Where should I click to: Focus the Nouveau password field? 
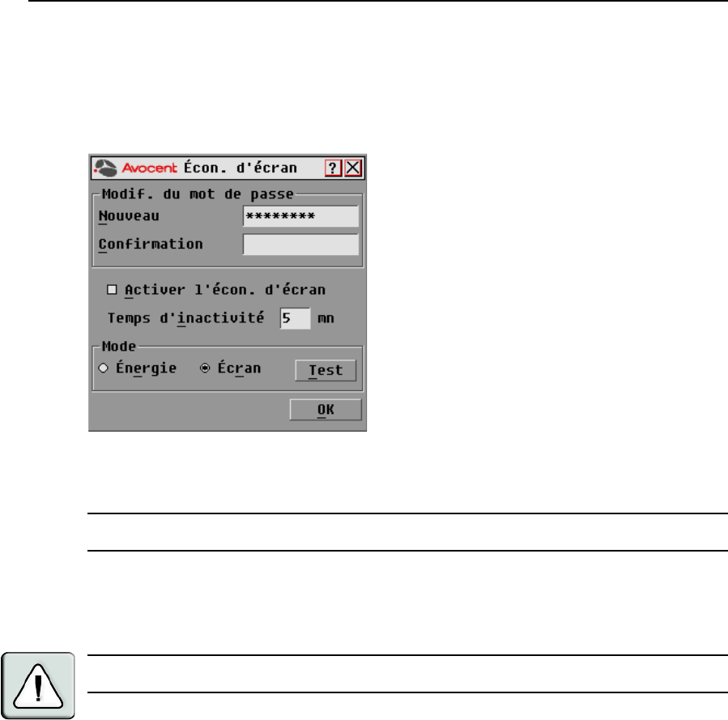pos(301,216)
